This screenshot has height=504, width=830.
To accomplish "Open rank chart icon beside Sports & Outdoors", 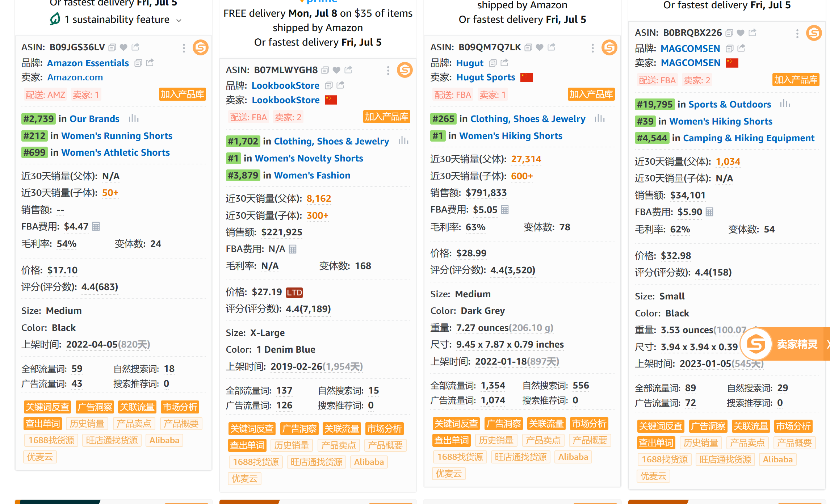I will tap(785, 104).
